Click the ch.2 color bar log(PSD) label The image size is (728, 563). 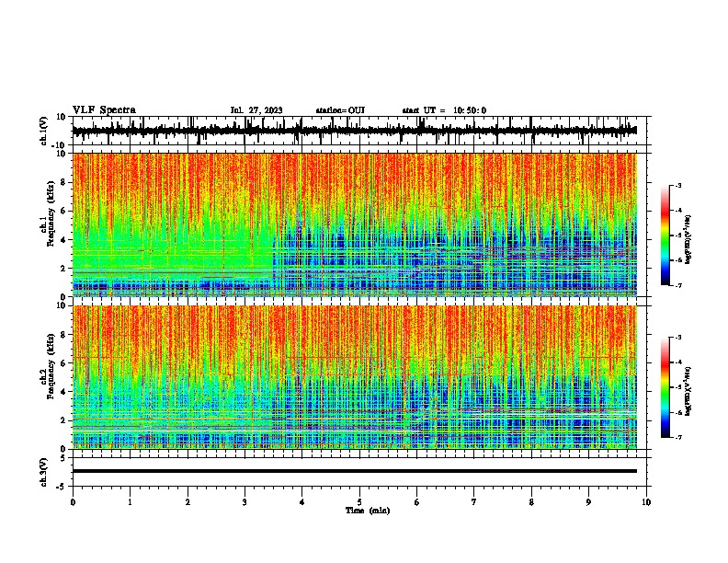tap(688, 392)
